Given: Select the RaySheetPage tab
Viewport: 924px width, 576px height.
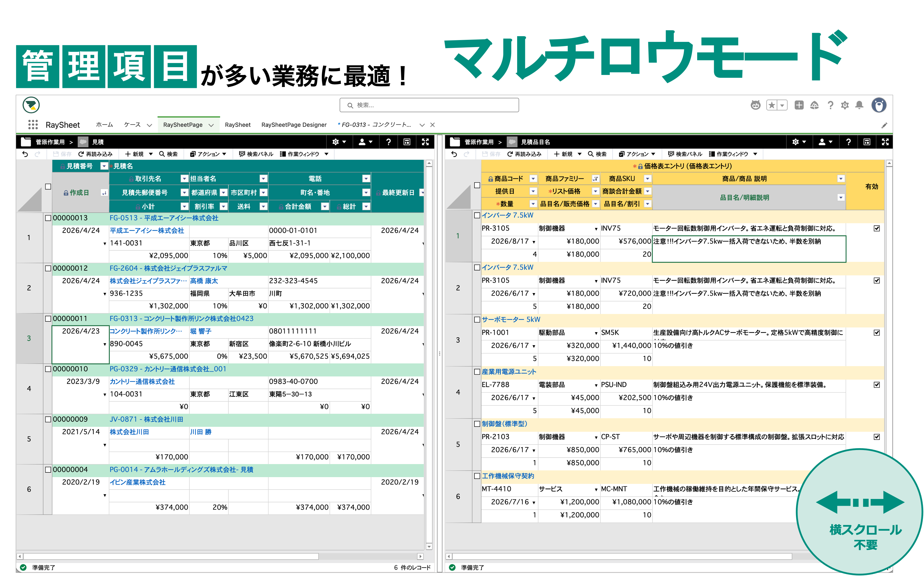Looking at the screenshot, I should 183,125.
